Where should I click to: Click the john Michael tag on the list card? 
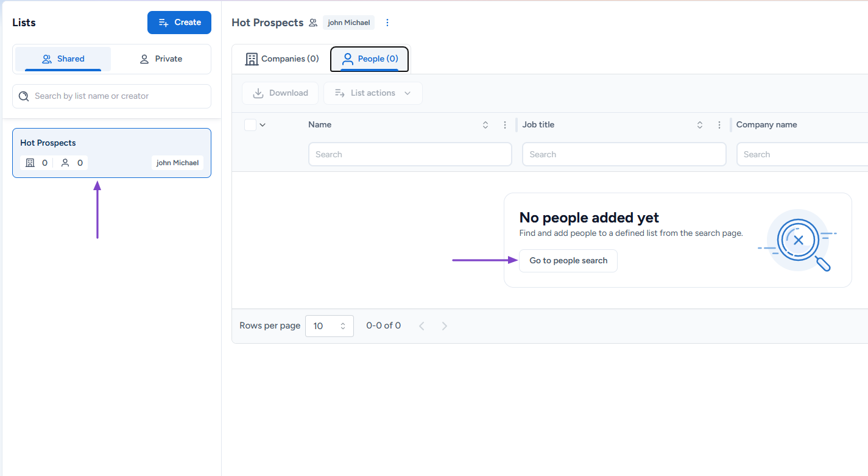tap(177, 163)
